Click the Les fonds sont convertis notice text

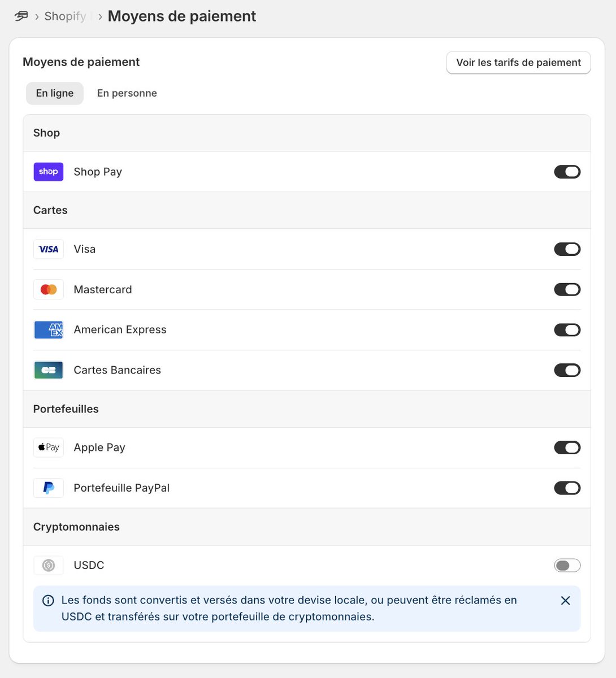[x=289, y=609]
